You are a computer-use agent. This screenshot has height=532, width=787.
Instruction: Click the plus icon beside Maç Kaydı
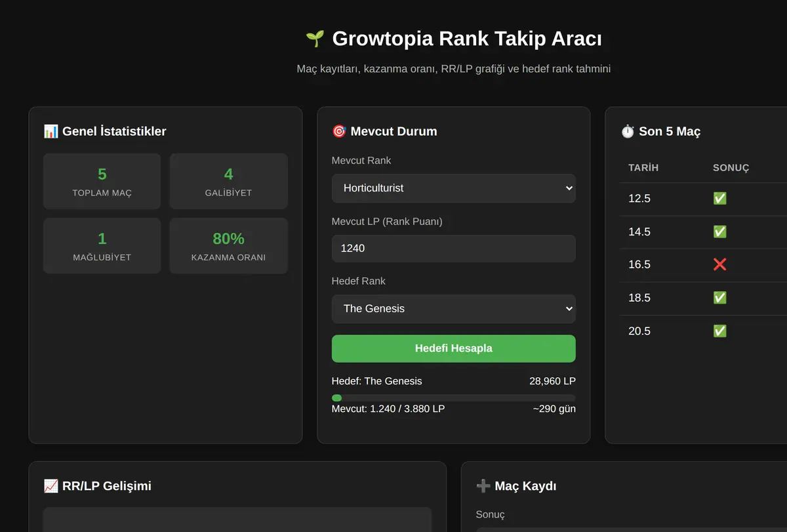[483, 486]
